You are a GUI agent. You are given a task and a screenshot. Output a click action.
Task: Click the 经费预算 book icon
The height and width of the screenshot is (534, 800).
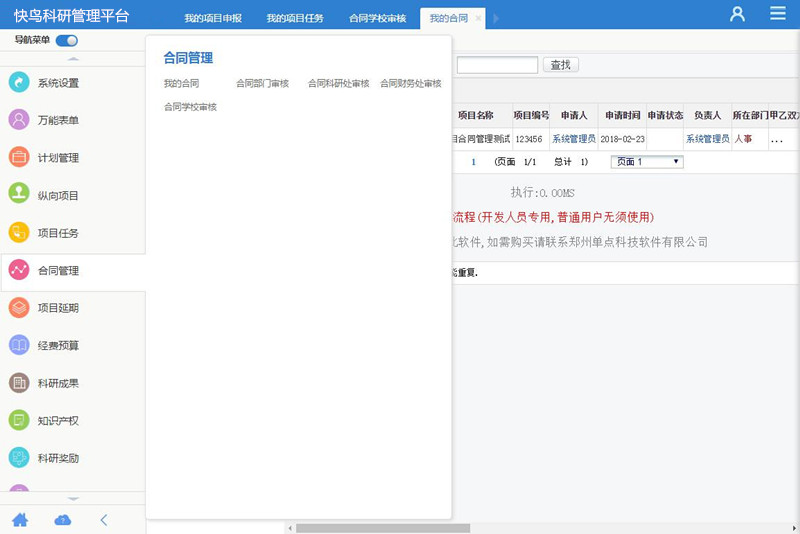(x=19, y=345)
